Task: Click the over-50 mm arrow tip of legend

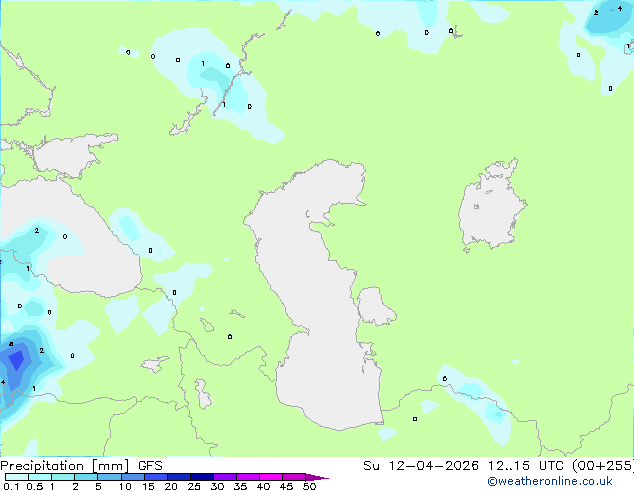Action: pos(317,477)
